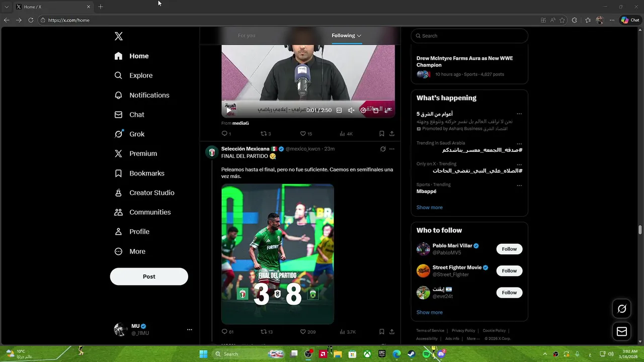Open Communities in the sidebar

pyautogui.click(x=142, y=212)
